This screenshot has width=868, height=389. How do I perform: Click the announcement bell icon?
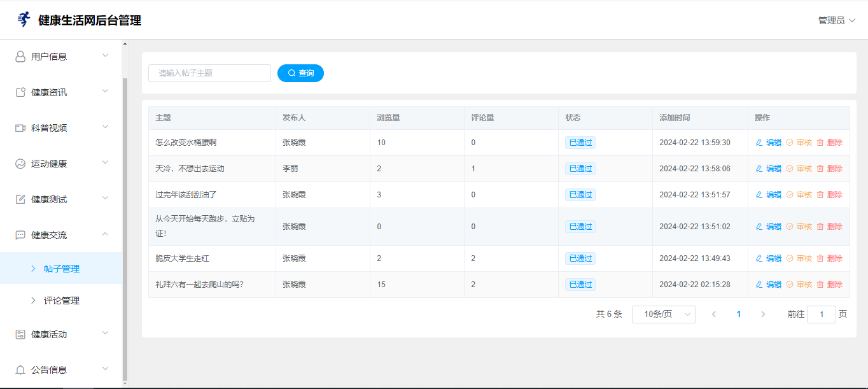[x=20, y=370]
